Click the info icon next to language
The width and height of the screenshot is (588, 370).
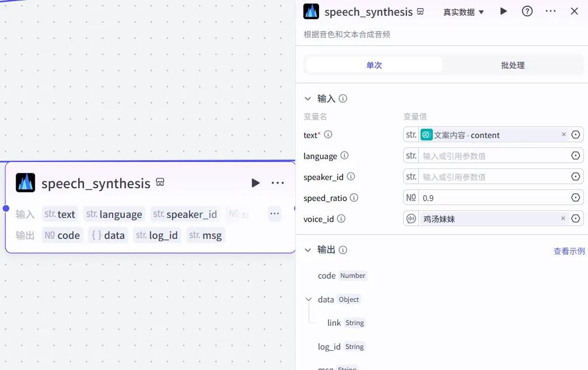(344, 156)
